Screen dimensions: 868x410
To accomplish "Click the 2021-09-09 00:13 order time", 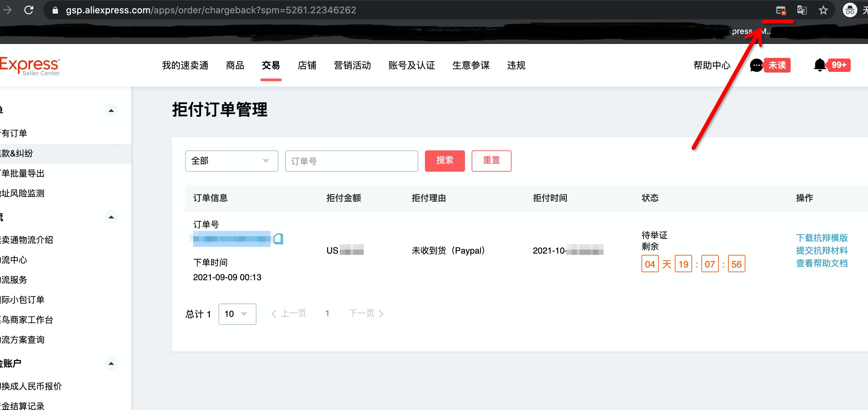I will pyautogui.click(x=227, y=277).
